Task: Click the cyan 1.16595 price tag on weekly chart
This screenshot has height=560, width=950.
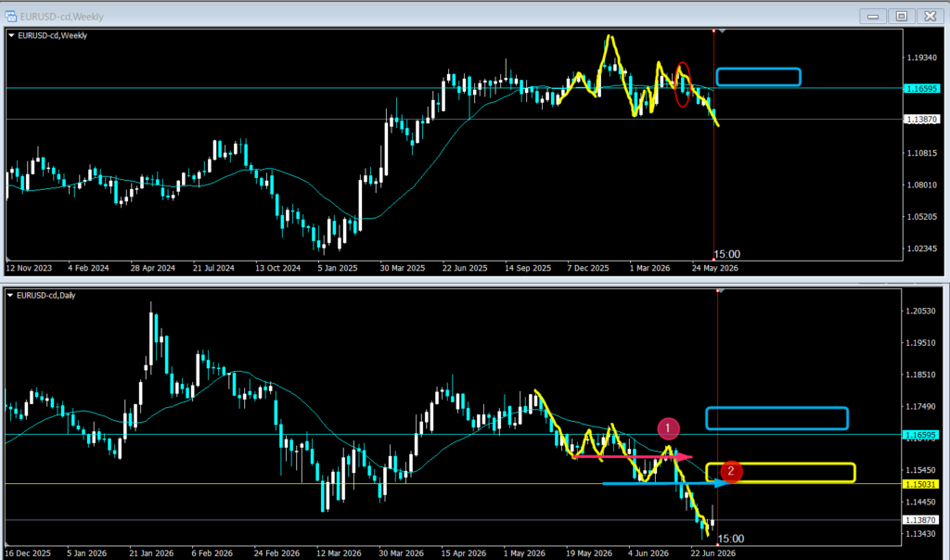Action: (921, 88)
